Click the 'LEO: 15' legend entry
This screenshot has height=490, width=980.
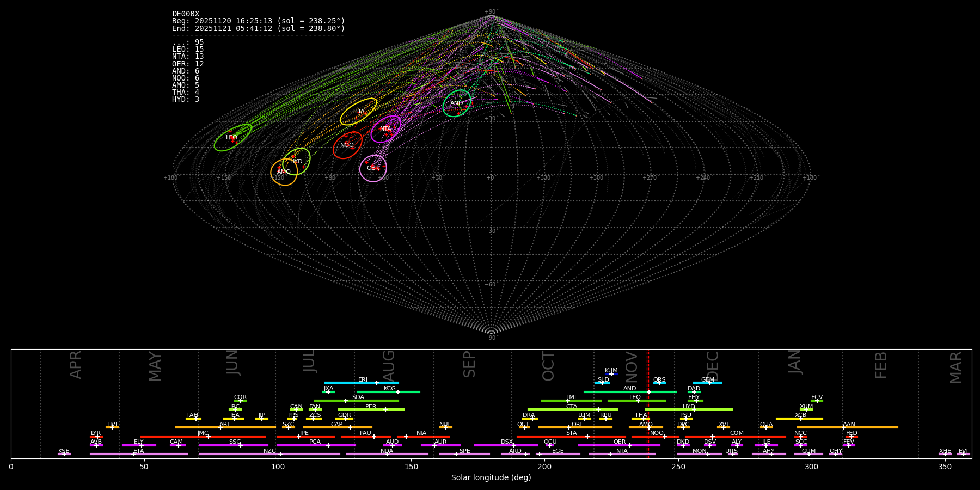pos(188,50)
